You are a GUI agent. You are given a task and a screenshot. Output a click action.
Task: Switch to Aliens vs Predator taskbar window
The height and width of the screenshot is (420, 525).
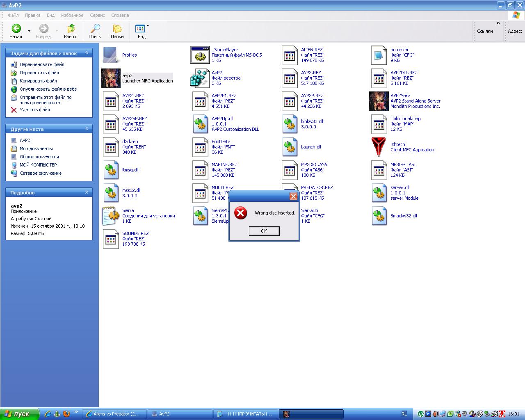click(114, 414)
